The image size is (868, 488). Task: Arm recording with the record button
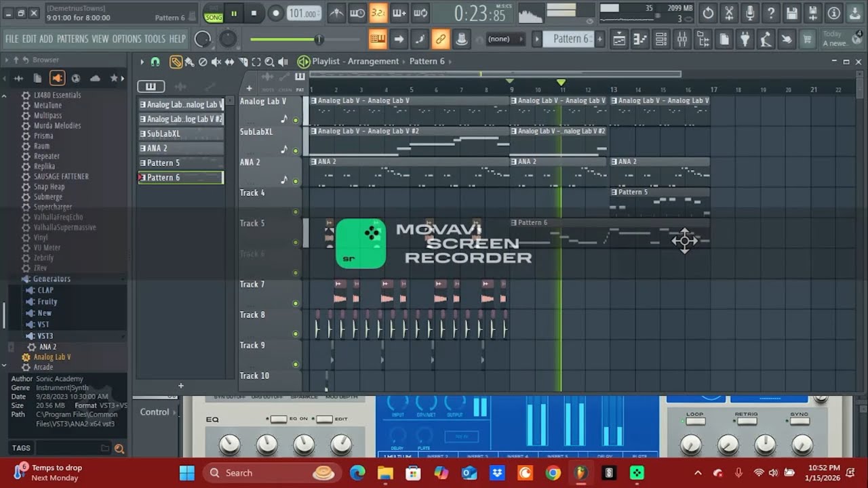point(275,13)
